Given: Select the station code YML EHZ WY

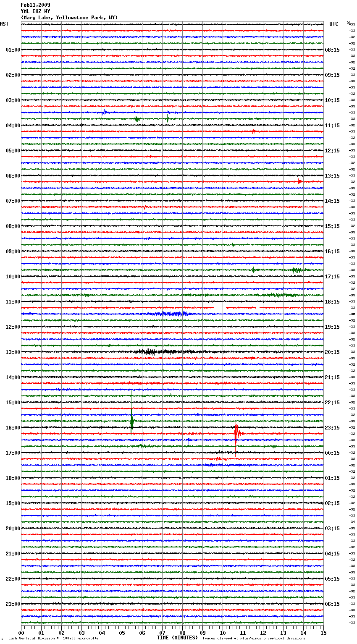Looking at the screenshot, I should pos(35,11).
